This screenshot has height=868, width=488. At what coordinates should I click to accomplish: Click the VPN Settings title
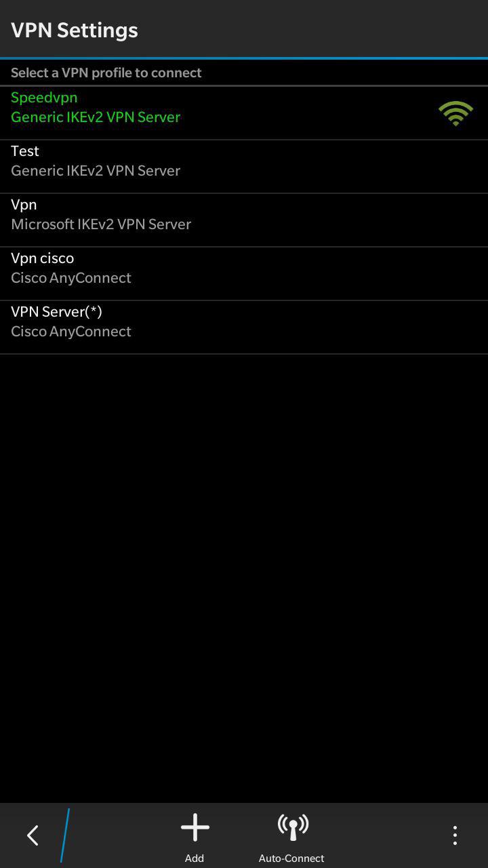coord(75,30)
